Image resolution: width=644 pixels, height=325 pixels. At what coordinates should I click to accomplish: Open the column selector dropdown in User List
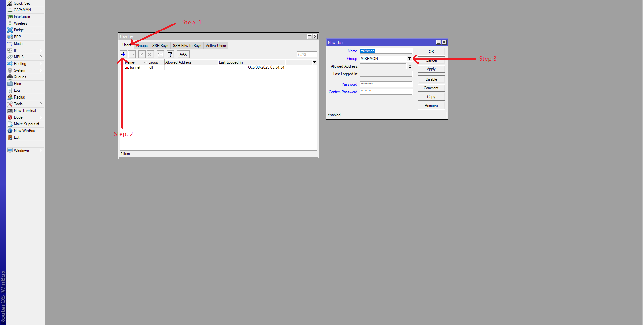[315, 62]
